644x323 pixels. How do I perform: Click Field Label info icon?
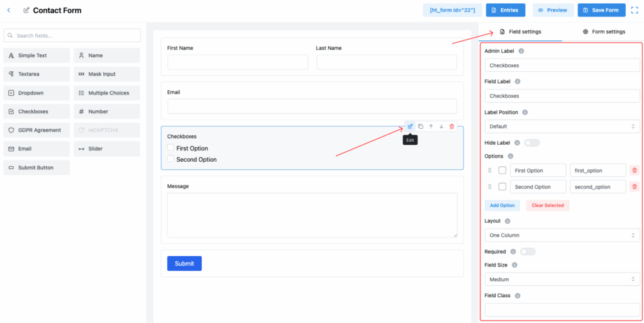(x=518, y=82)
